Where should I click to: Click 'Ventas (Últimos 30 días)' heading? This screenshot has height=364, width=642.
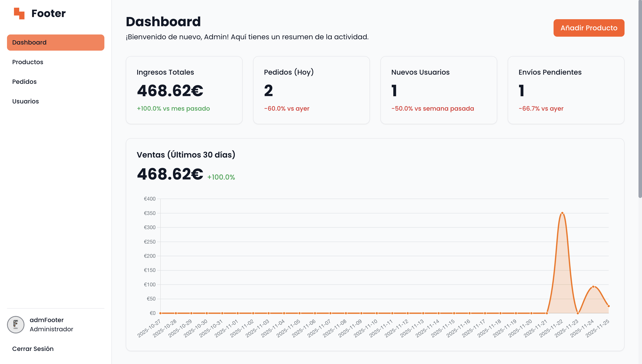coord(186,155)
